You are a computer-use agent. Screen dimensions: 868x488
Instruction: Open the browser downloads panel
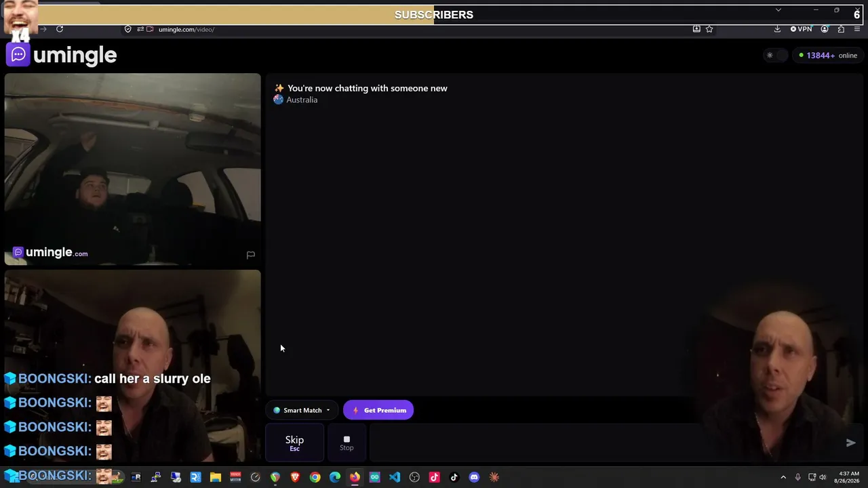tap(777, 29)
